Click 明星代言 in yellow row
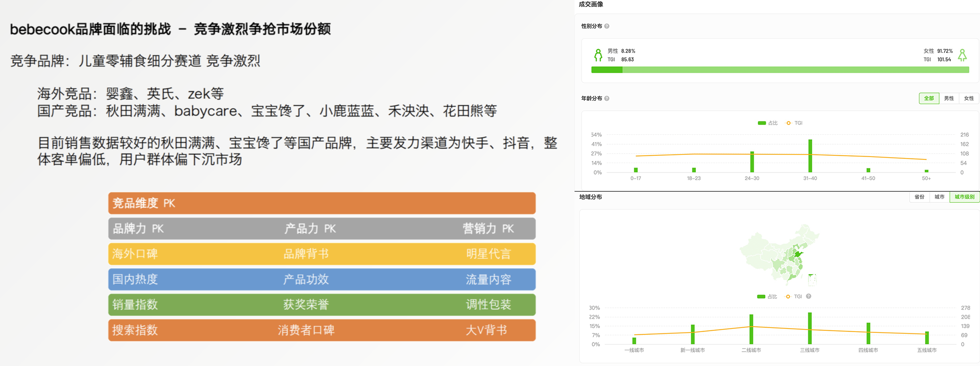 (488, 254)
